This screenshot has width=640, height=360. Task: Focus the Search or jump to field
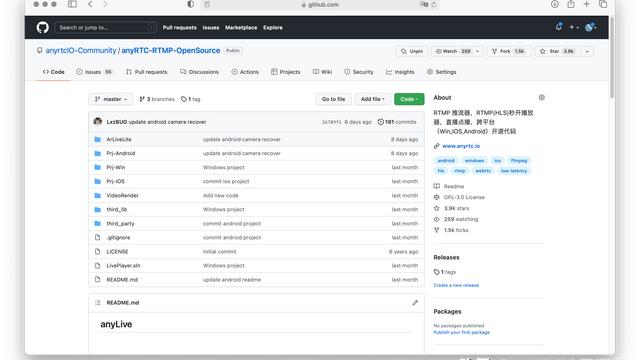[x=106, y=27]
